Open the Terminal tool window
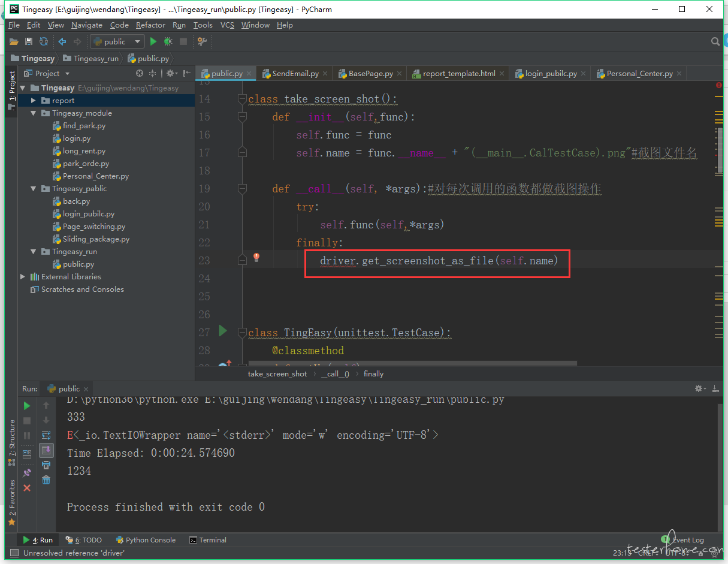728x564 pixels. (x=208, y=540)
